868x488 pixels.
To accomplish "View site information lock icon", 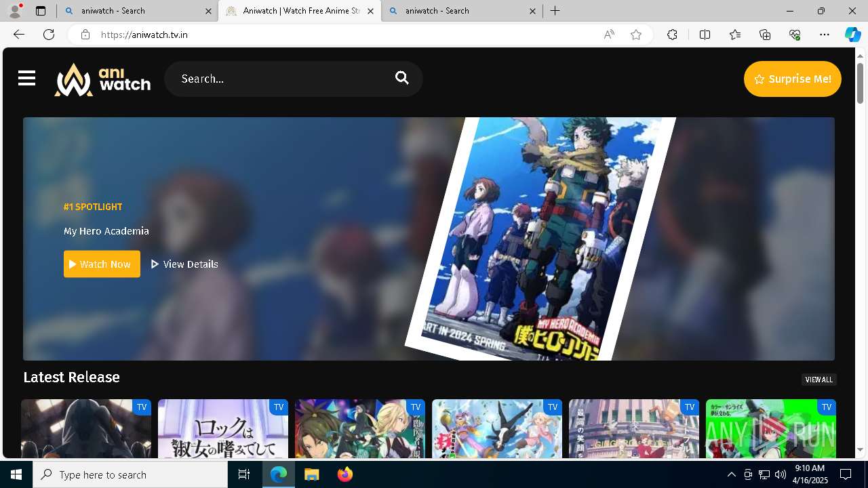I will [85, 35].
